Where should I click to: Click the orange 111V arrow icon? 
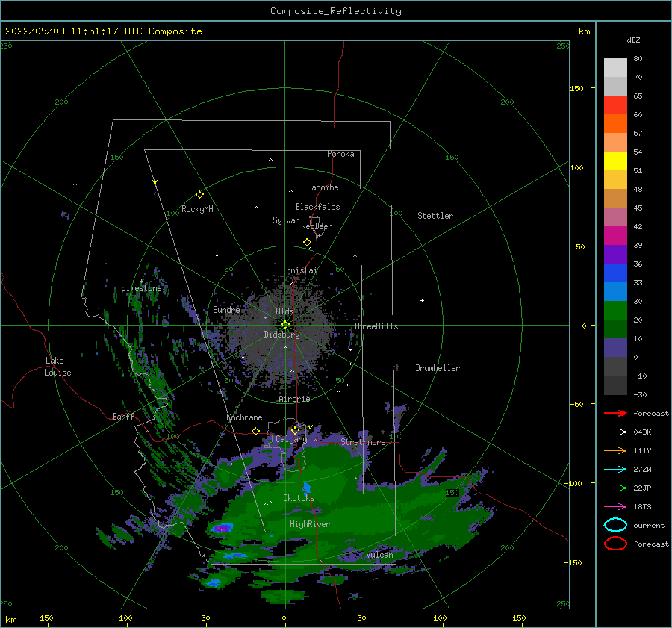pos(615,450)
